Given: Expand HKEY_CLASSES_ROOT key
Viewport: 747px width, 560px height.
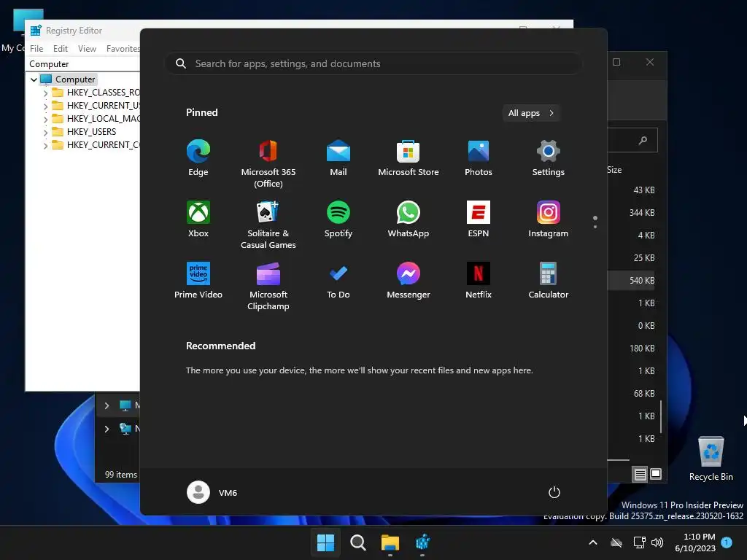Looking at the screenshot, I should click(x=45, y=93).
